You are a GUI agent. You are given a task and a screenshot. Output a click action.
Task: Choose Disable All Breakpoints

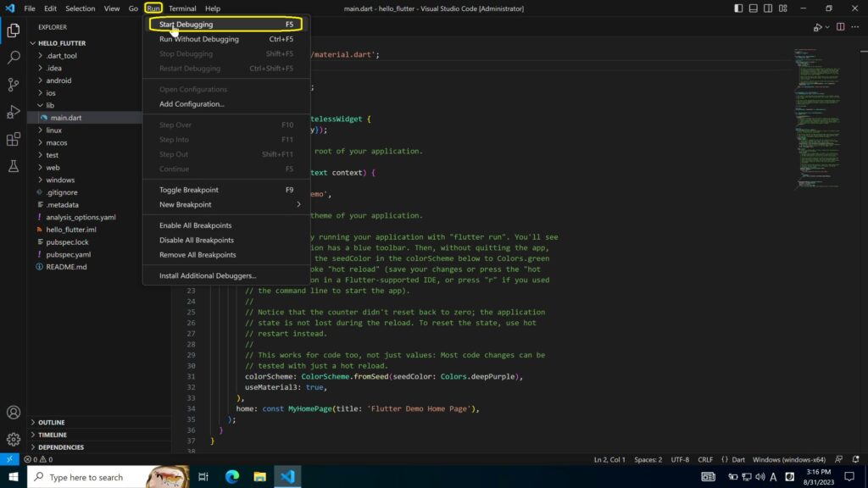[226, 240]
